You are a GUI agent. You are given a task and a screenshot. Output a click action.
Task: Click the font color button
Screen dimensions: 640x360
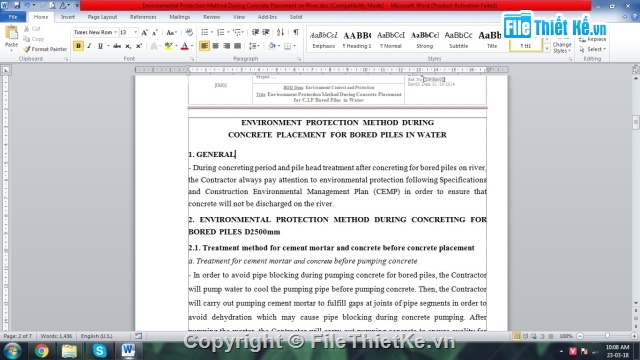pyautogui.click(x=184, y=46)
